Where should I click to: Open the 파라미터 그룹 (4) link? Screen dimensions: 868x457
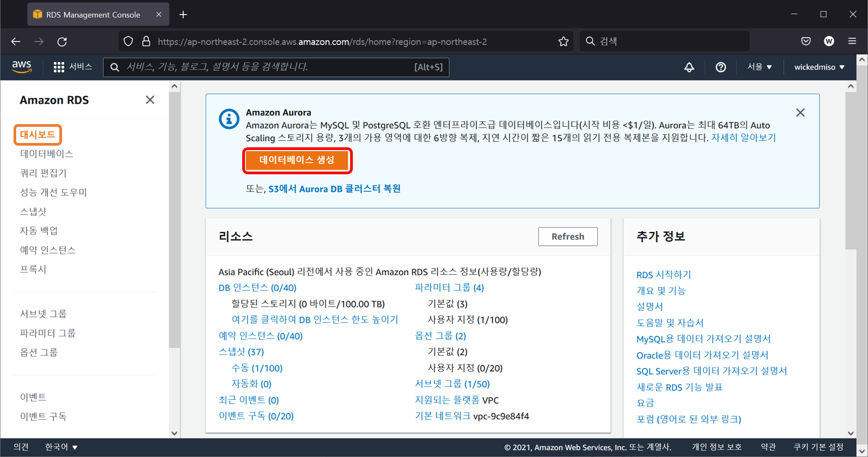coord(449,288)
